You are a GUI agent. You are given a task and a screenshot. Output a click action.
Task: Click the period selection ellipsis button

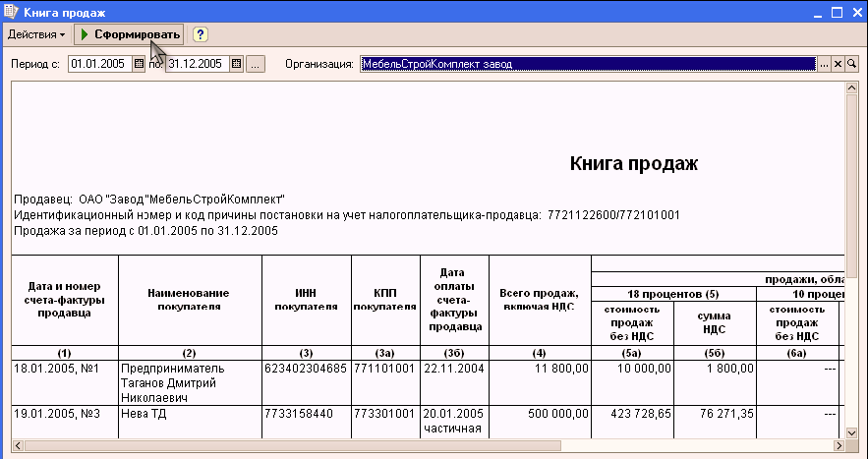pos(256,64)
